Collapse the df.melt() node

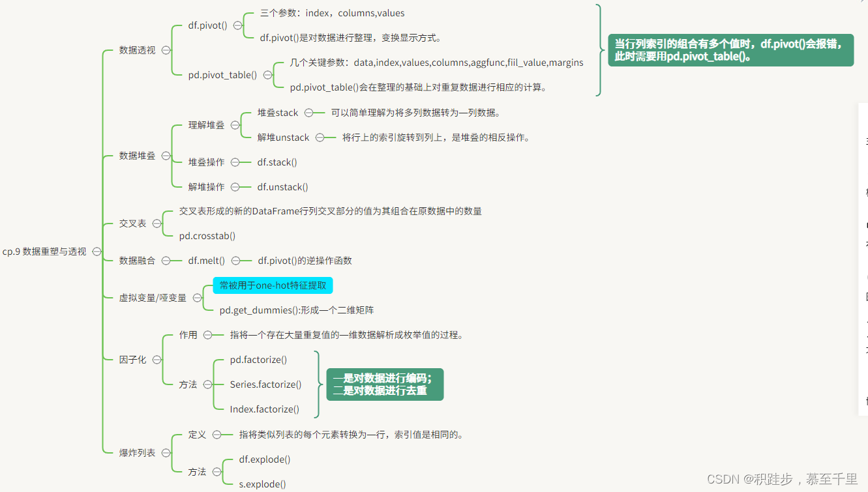click(x=235, y=261)
